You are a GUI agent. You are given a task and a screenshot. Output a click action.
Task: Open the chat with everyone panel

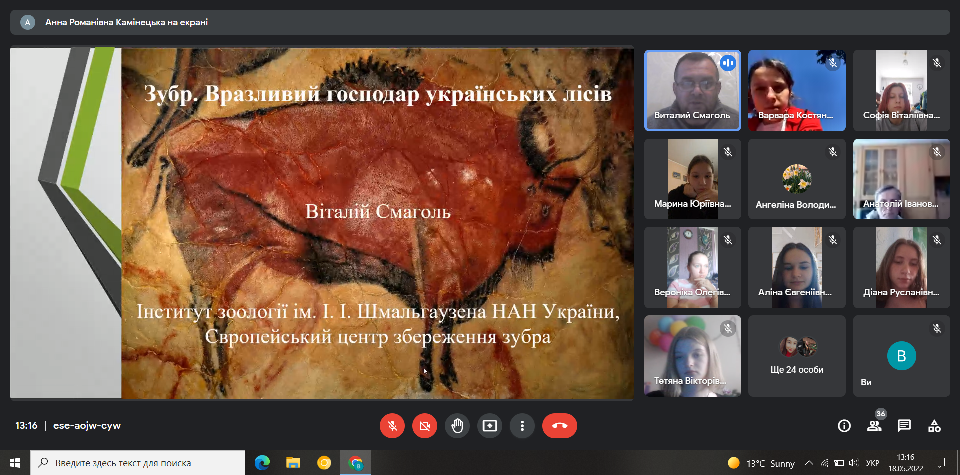pos(904,426)
